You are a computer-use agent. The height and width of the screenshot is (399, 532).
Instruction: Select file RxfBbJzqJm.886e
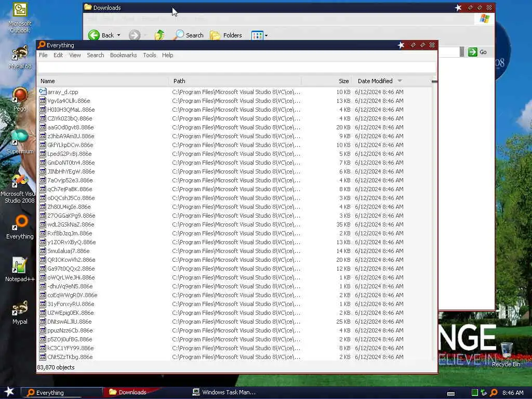70,233
